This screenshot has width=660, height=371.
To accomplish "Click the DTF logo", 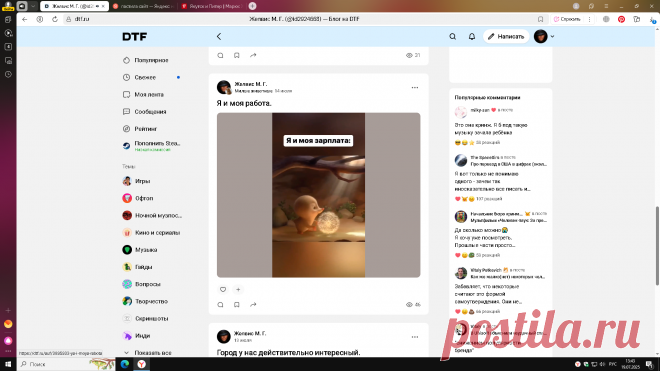I will click(x=135, y=37).
